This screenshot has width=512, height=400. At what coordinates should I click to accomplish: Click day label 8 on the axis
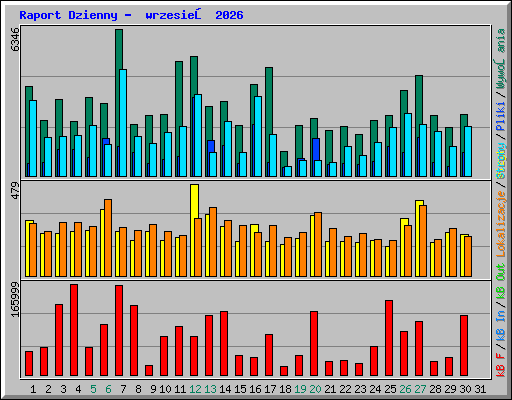[x=138, y=389]
